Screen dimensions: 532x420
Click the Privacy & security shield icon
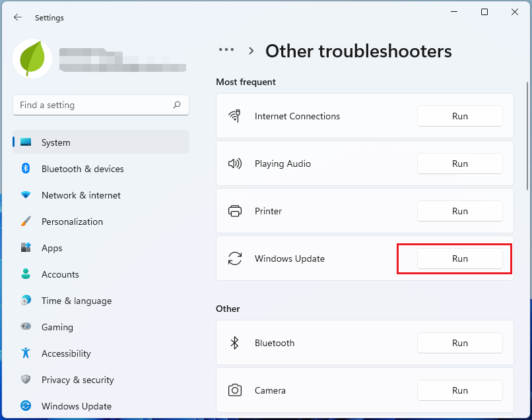click(x=26, y=379)
